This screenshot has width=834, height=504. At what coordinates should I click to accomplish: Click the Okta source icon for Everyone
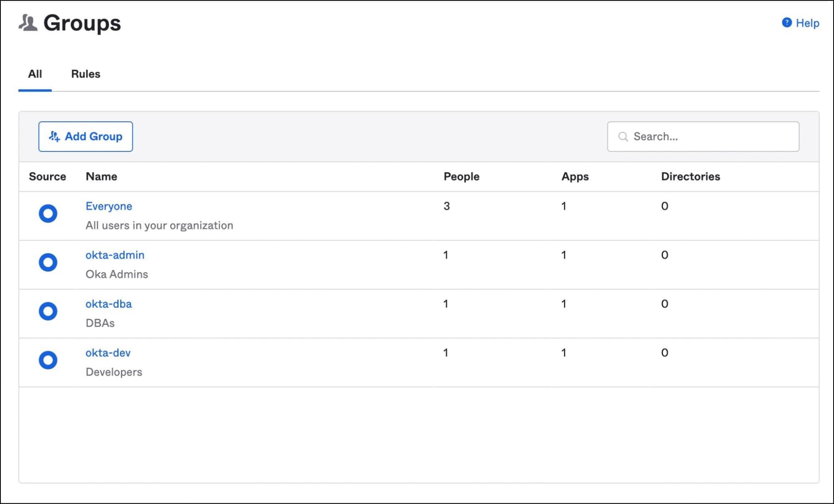coord(48,213)
